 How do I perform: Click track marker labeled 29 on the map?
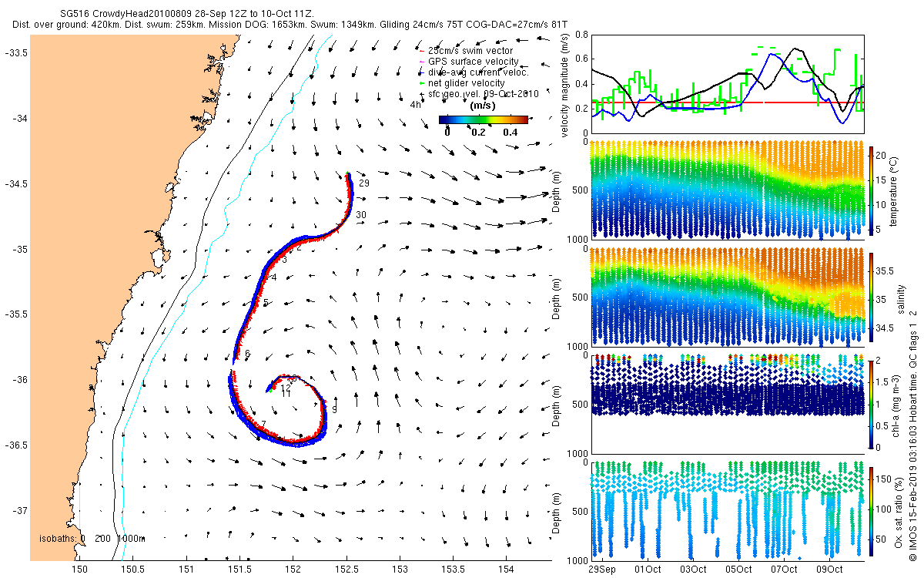pyautogui.click(x=364, y=183)
